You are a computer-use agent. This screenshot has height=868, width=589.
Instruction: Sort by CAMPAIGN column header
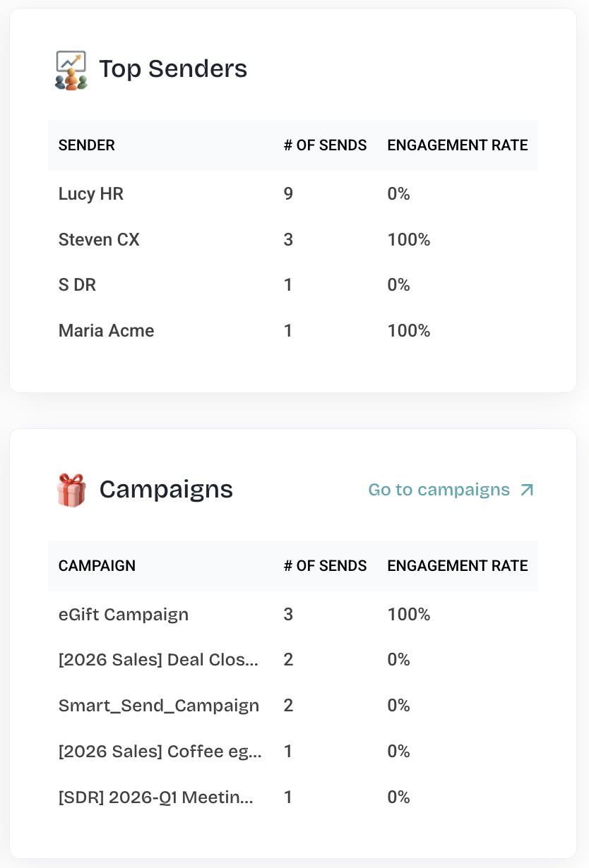(97, 566)
